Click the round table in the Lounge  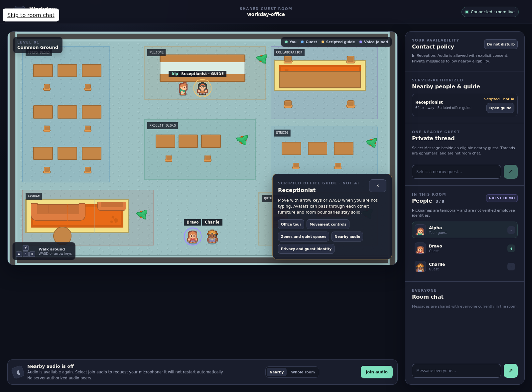(63, 236)
